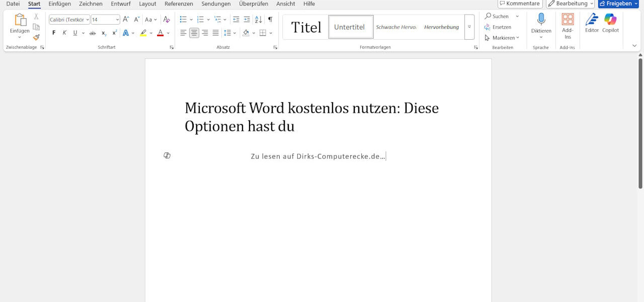Viewport: 644px width, 302px height.
Task: Toggle paragraph marks display (¶)
Action: click(x=270, y=20)
